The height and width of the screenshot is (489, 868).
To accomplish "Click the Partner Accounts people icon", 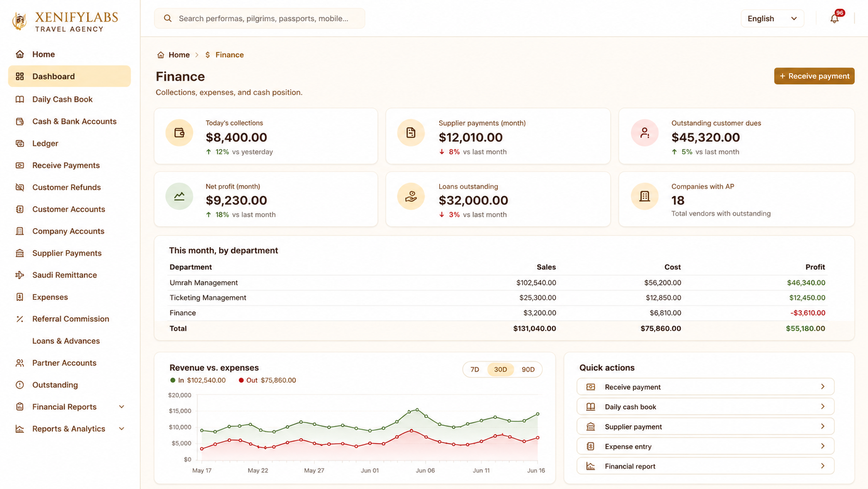I will coord(20,363).
